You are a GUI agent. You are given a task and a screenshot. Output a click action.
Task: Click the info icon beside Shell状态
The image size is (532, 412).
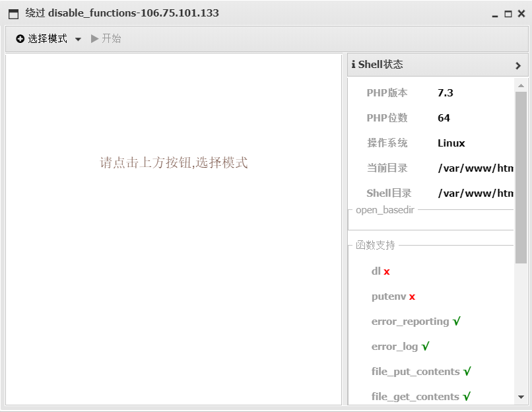click(x=354, y=64)
